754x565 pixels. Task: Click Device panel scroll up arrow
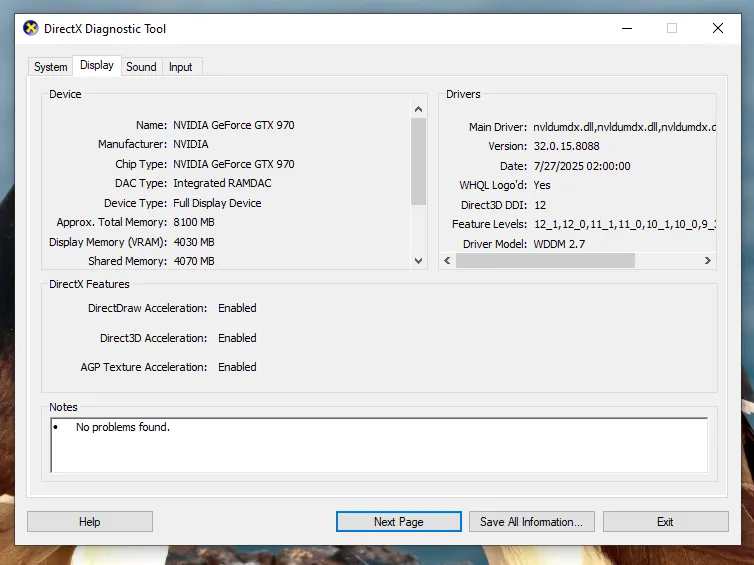pos(418,109)
